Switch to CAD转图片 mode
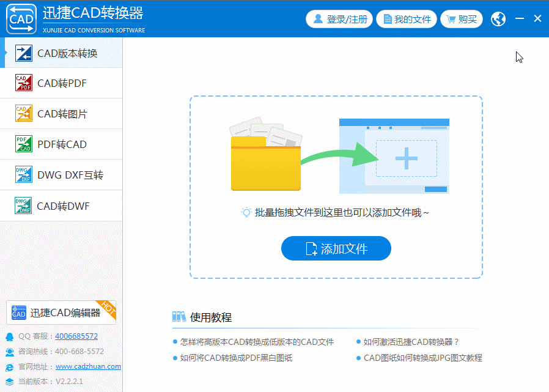The height and width of the screenshot is (392, 549). point(61,114)
